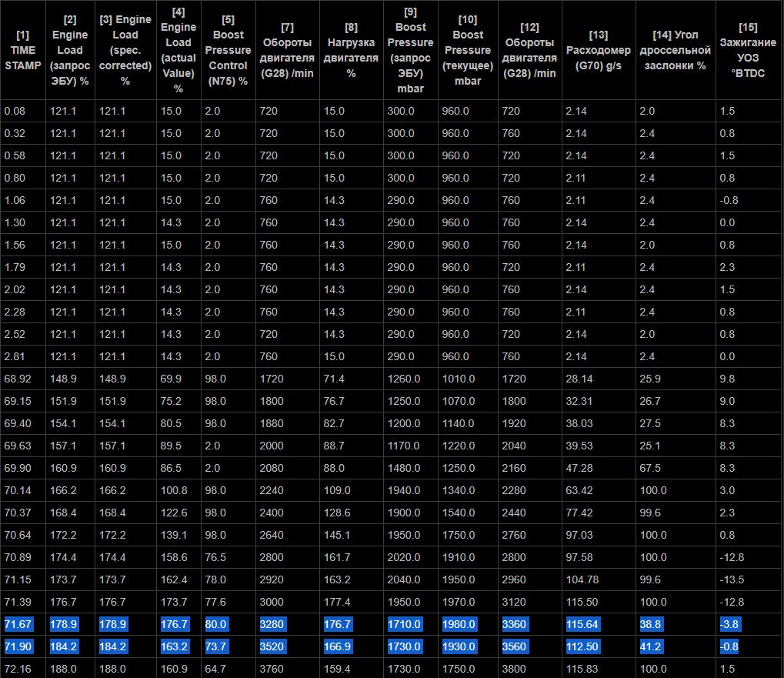Select the N75 value 64.7 cell
Screen dimensions: 784x678
[216, 669]
